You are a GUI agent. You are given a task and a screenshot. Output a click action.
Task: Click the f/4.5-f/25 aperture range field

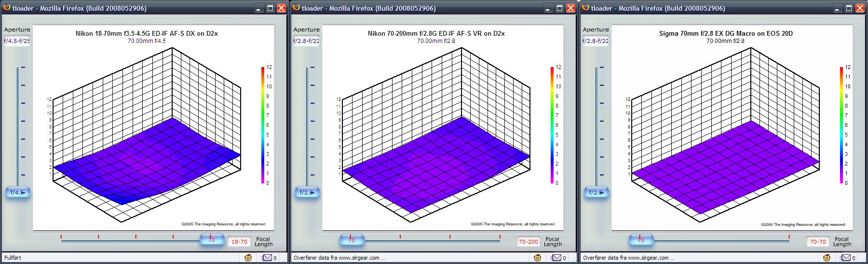(17, 41)
